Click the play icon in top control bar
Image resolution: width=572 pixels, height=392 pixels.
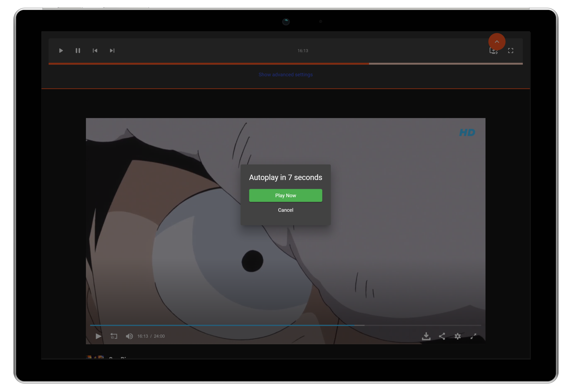tap(61, 51)
